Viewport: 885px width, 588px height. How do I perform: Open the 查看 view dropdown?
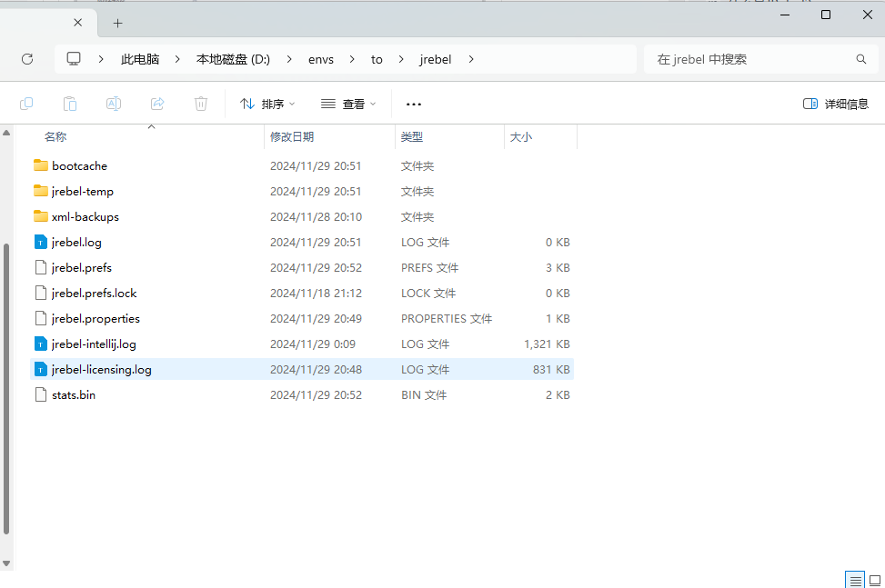click(348, 104)
